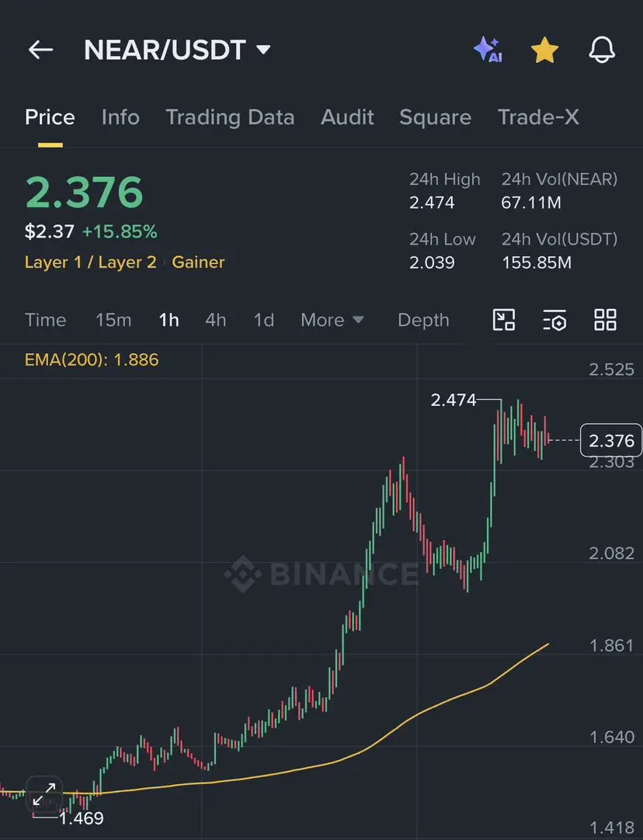Open the Trade-X tab
Image resolution: width=643 pixels, height=840 pixels.
[538, 117]
